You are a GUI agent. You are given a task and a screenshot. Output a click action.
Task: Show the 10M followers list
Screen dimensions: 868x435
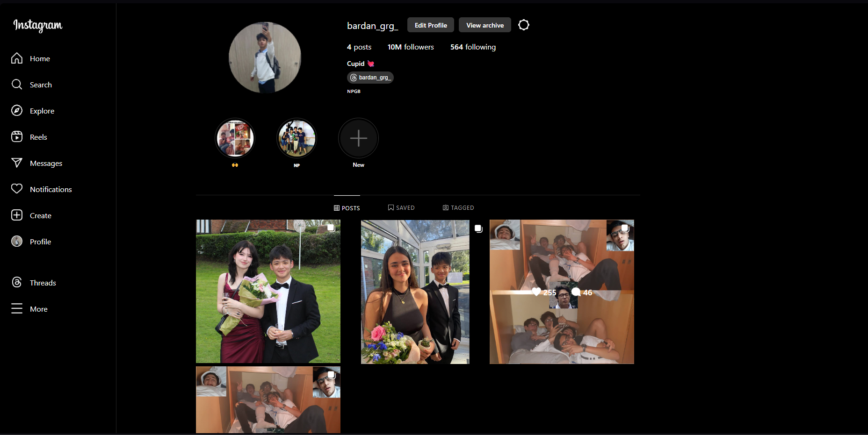pos(411,47)
